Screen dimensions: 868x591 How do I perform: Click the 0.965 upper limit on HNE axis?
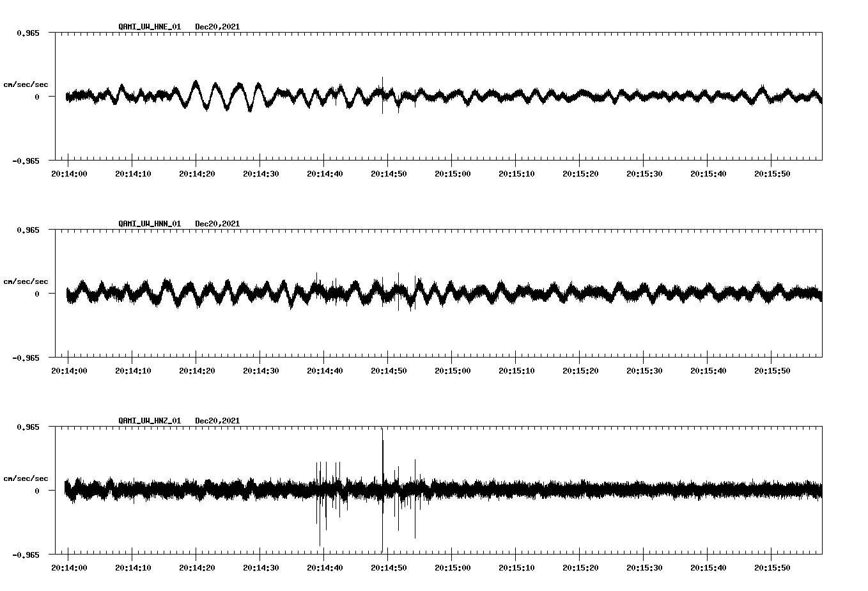(27, 33)
